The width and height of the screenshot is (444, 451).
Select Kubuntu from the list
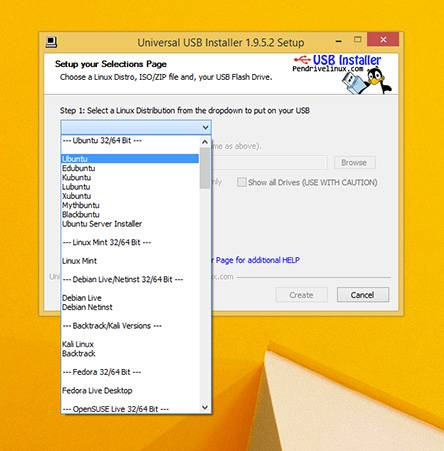tap(130, 177)
